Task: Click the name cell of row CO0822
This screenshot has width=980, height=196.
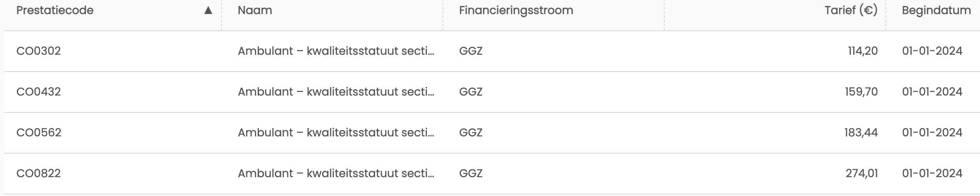Action: 336,174
